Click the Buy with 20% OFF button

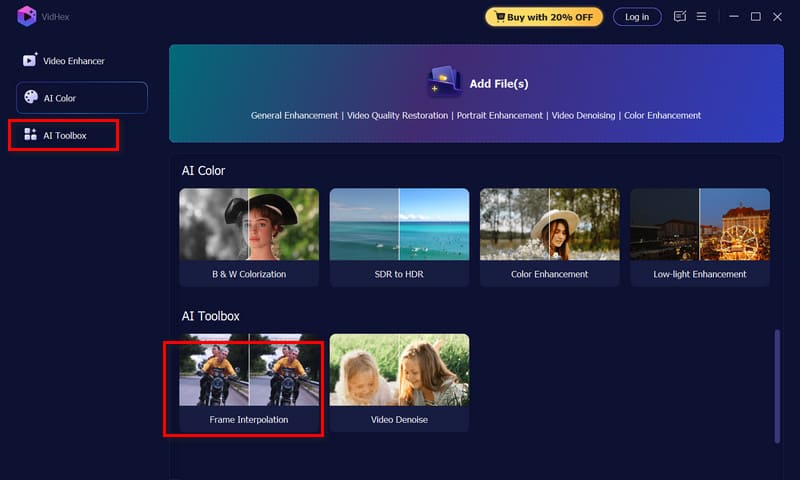click(x=544, y=17)
